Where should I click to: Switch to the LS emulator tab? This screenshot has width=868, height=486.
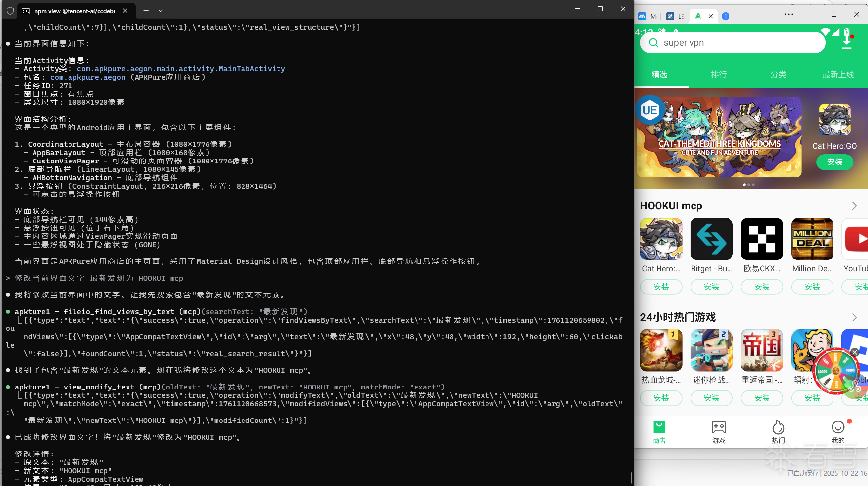675,16
